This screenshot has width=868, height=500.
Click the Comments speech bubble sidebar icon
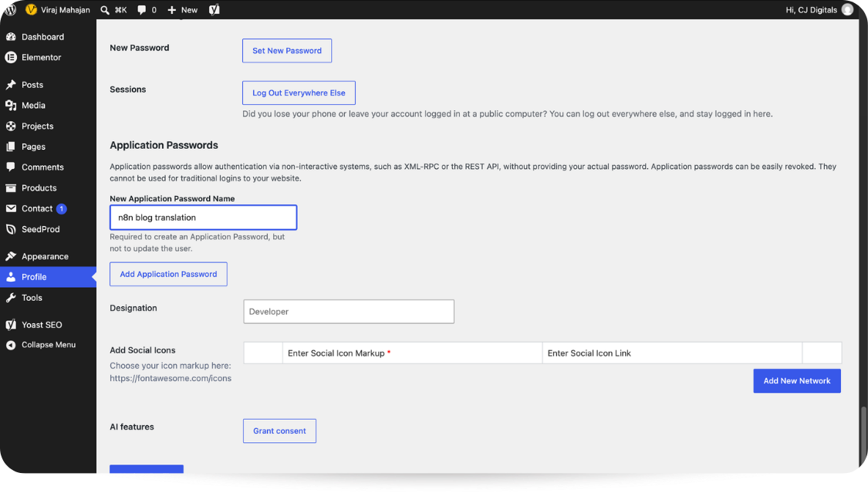[11, 167]
